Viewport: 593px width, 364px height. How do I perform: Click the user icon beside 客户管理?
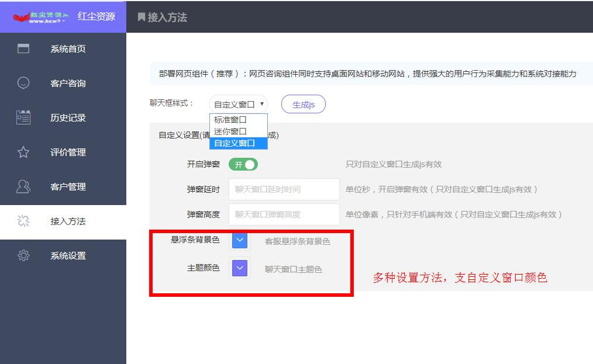23,186
